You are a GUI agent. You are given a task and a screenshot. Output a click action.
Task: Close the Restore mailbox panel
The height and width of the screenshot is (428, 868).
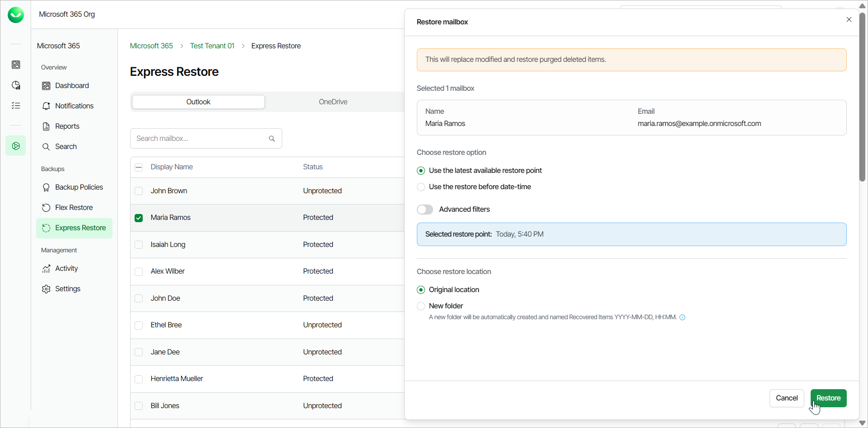point(849,19)
